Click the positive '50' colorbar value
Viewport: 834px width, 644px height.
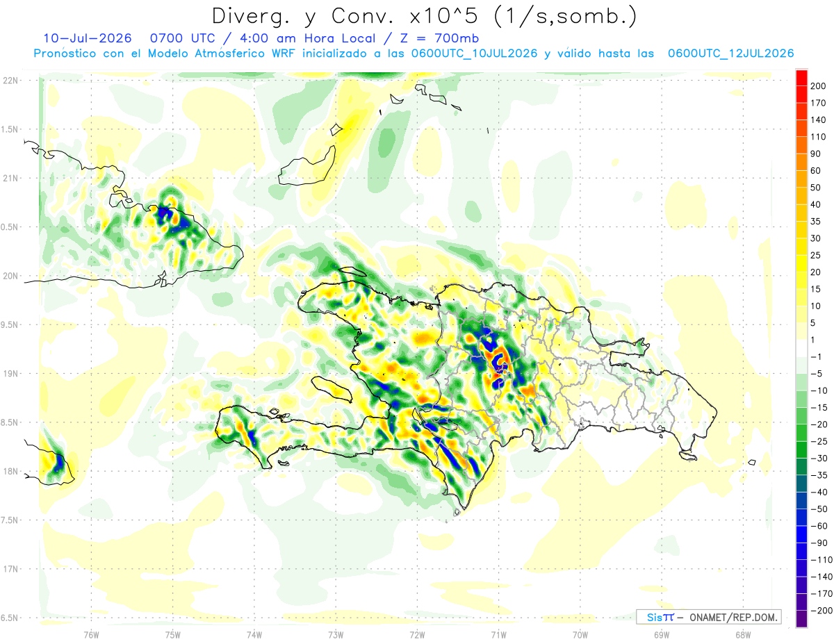[817, 188]
